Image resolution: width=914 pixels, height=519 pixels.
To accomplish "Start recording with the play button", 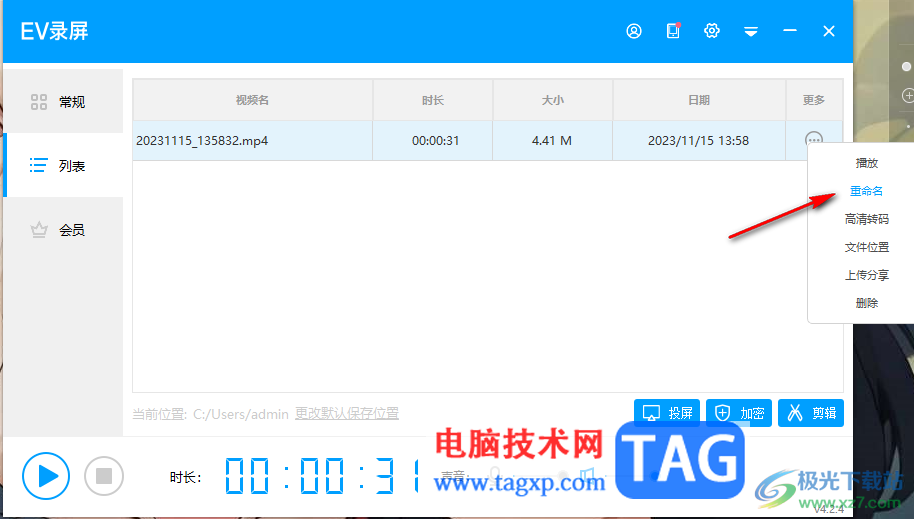I will pyautogui.click(x=46, y=476).
